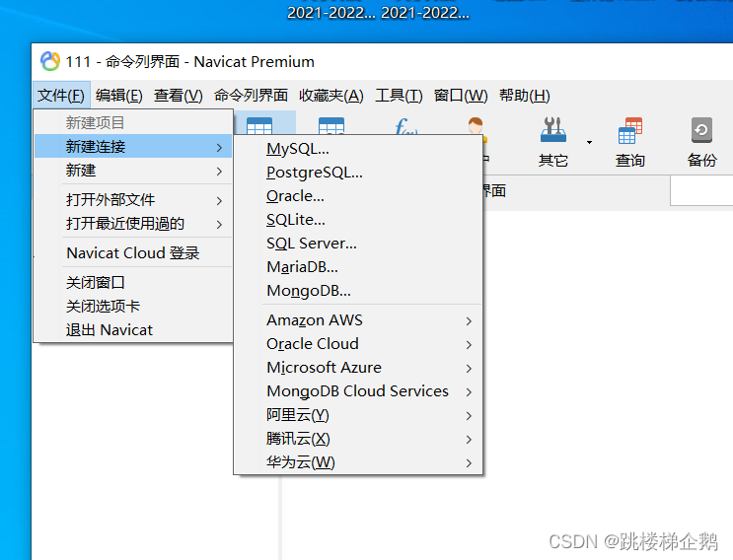Image resolution: width=733 pixels, height=560 pixels.
Task: Create a new MariaDB... connection
Action: [358, 267]
